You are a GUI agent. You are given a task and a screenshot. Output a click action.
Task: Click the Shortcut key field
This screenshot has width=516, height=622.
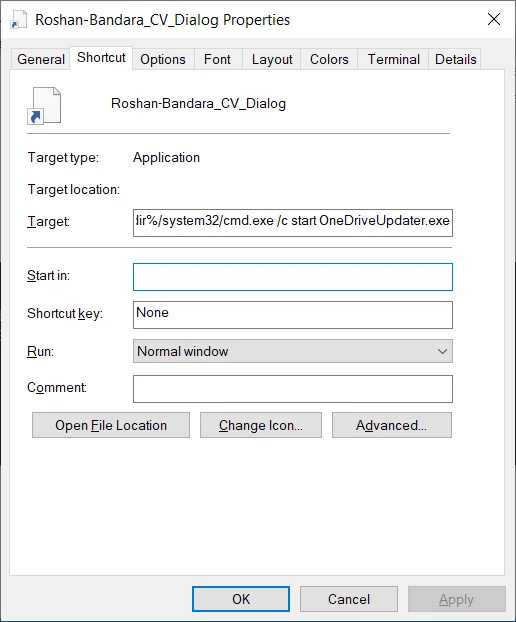pyautogui.click(x=293, y=315)
